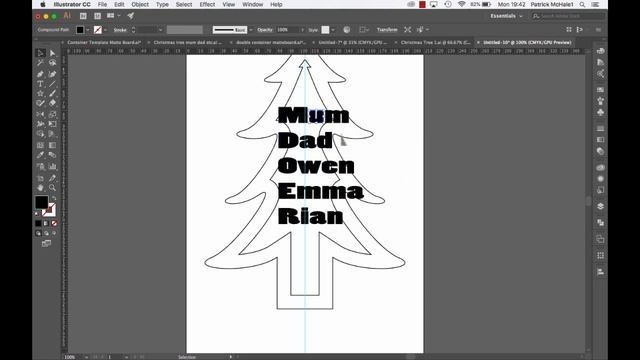Image resolution: width=640 pixels, height=360 pixels.
Task: Set paint to None (red slash)
Action: 54,223
